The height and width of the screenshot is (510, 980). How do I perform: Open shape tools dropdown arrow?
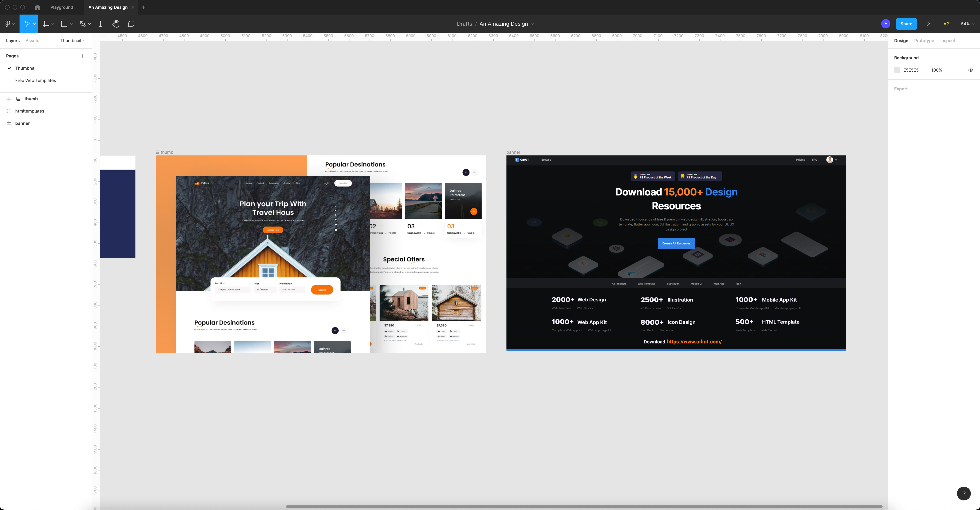[71, 24]
